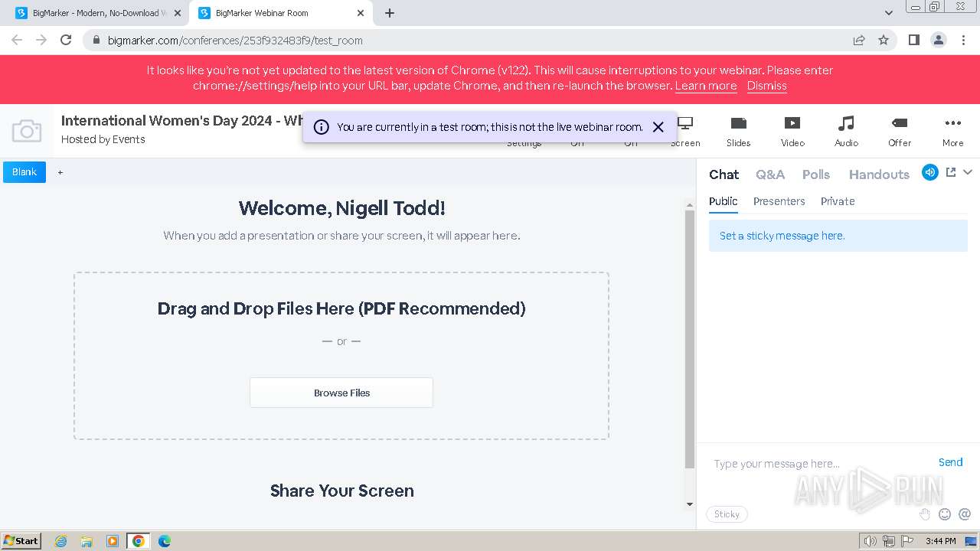This screenshot has width=980, height=551.
Task: Pop out the chat panel
Action: tap(951, 172)
